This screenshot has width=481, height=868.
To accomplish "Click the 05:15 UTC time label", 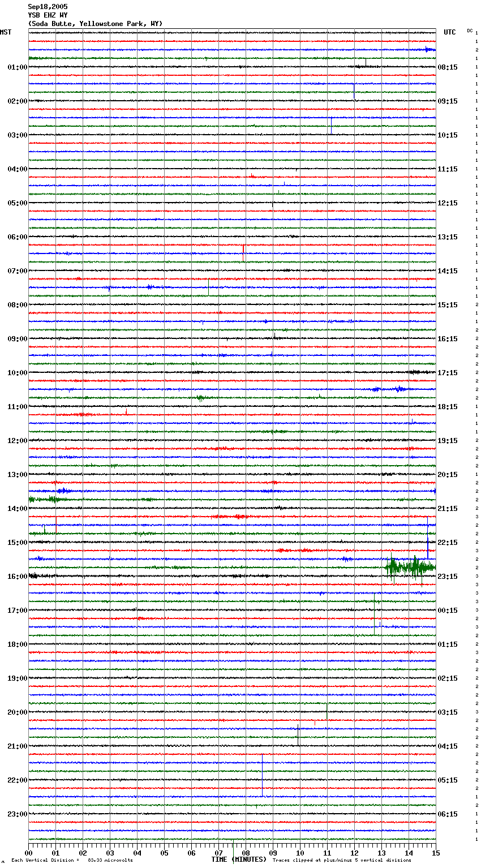I will [x=448, y=780].
